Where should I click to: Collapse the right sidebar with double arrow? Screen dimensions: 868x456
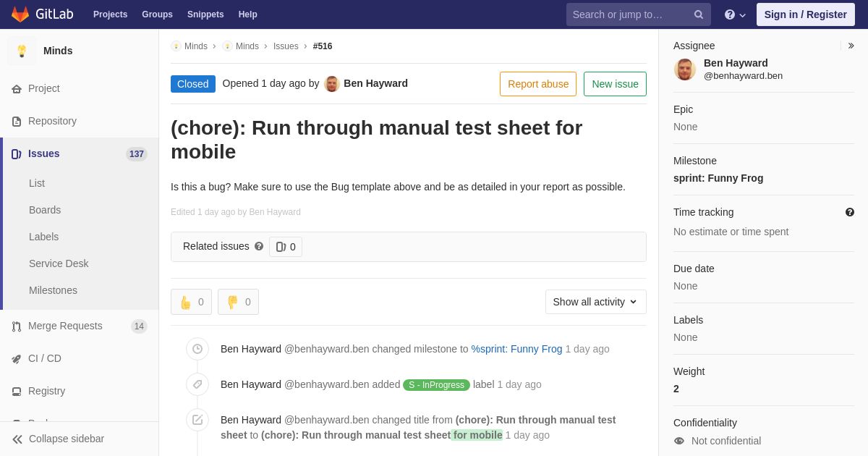click(x=851, y=46)
